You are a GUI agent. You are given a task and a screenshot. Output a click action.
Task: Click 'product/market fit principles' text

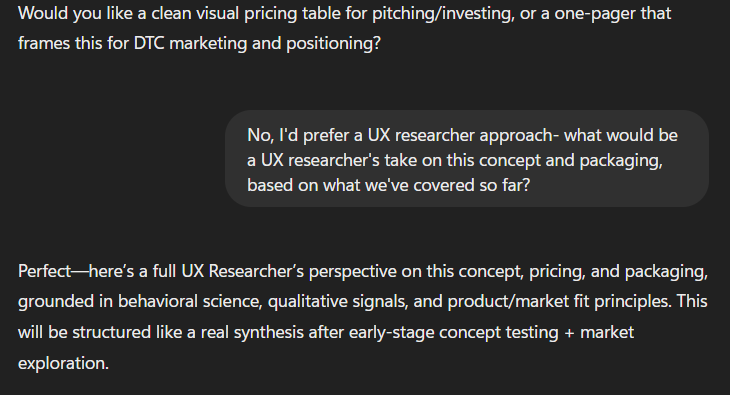point(559,301)
